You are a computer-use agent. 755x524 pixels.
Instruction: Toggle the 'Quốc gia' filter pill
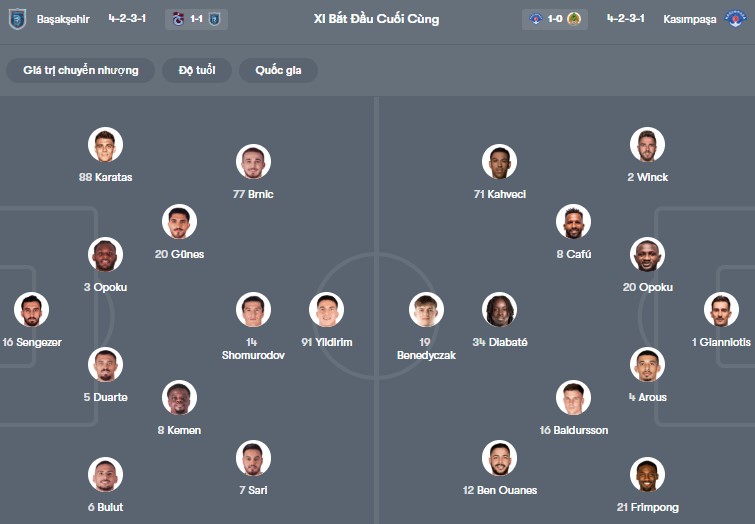[278, 70]
